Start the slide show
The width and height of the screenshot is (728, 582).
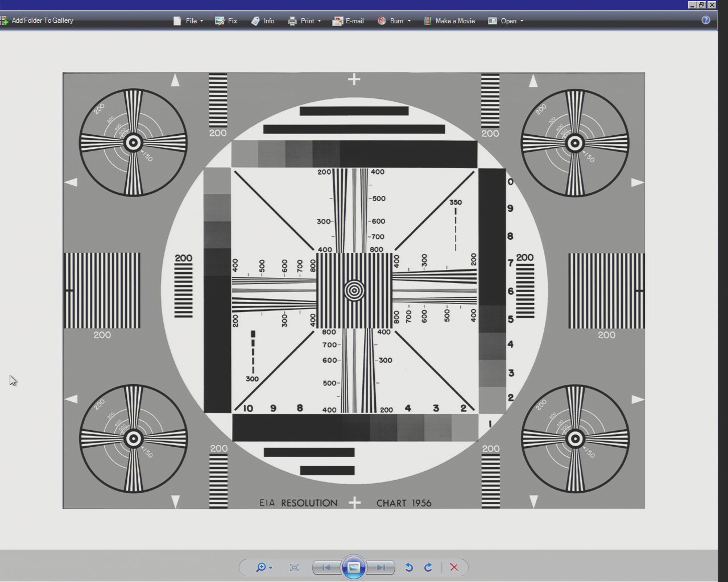[354, 567]
